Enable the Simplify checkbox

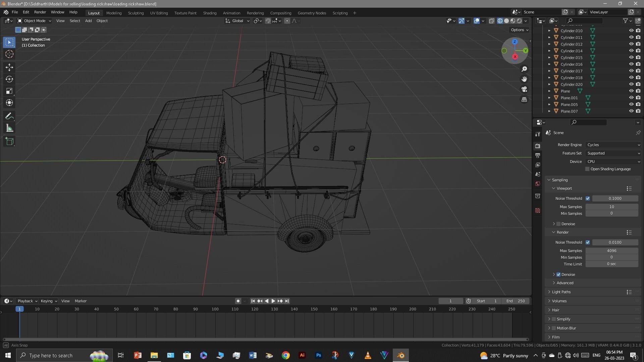[x=554, y=319]
